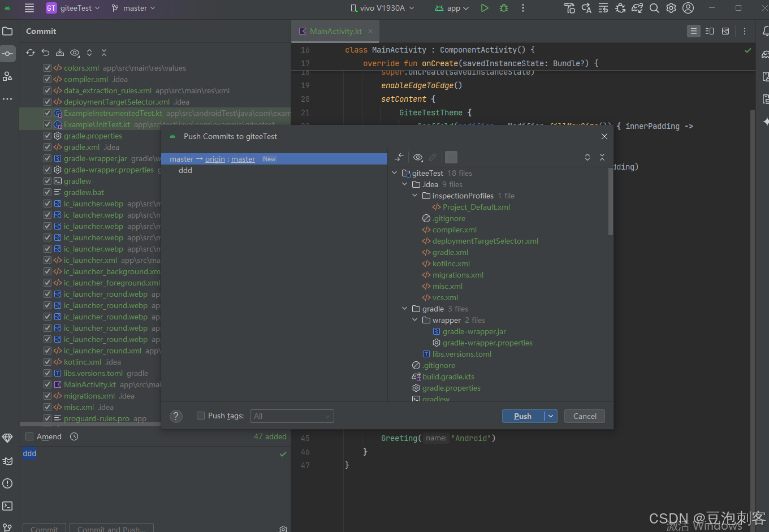
Task: Expand all changes in Commit panel
Action: (89, 53)
